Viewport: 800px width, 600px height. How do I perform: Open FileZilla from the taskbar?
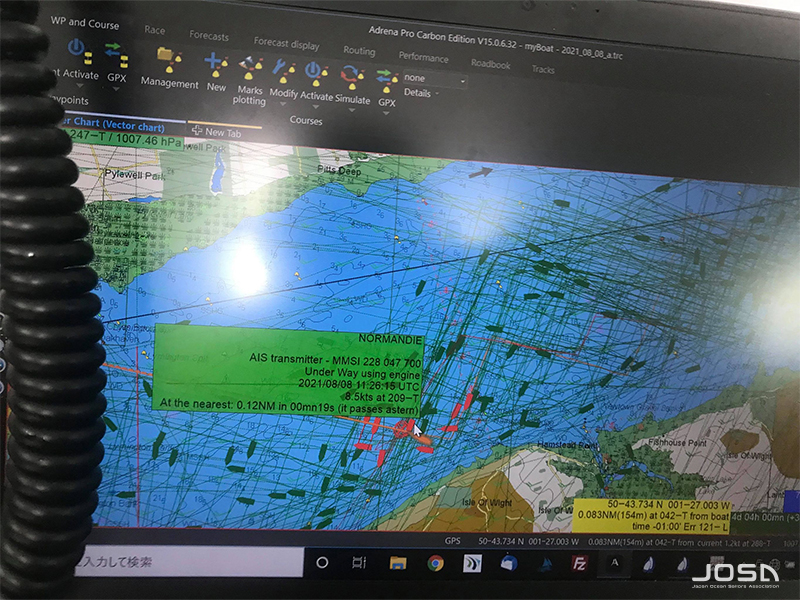580,564
